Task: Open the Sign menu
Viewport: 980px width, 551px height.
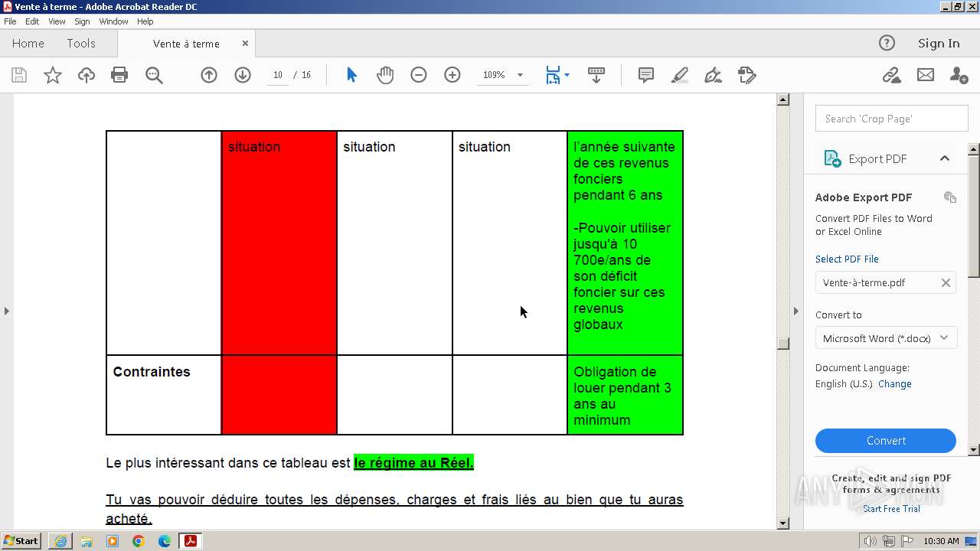Action: (x=82, y=21)
